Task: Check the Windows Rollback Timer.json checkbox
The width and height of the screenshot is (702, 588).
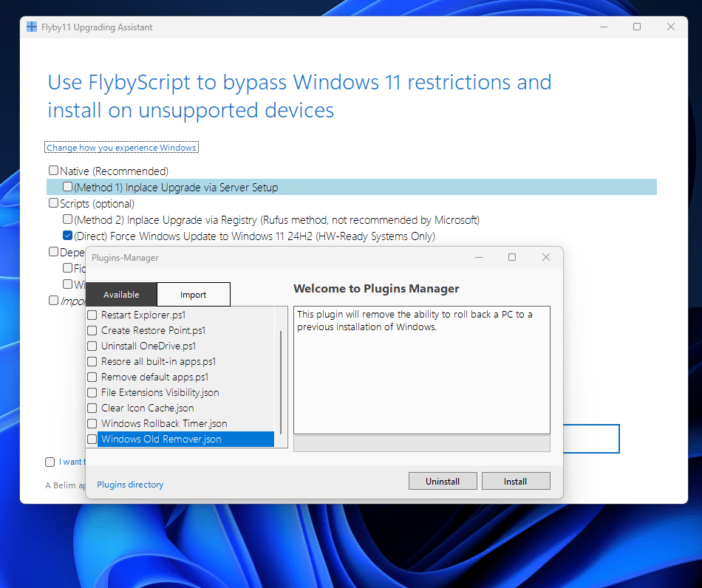Action: (92, 423)
